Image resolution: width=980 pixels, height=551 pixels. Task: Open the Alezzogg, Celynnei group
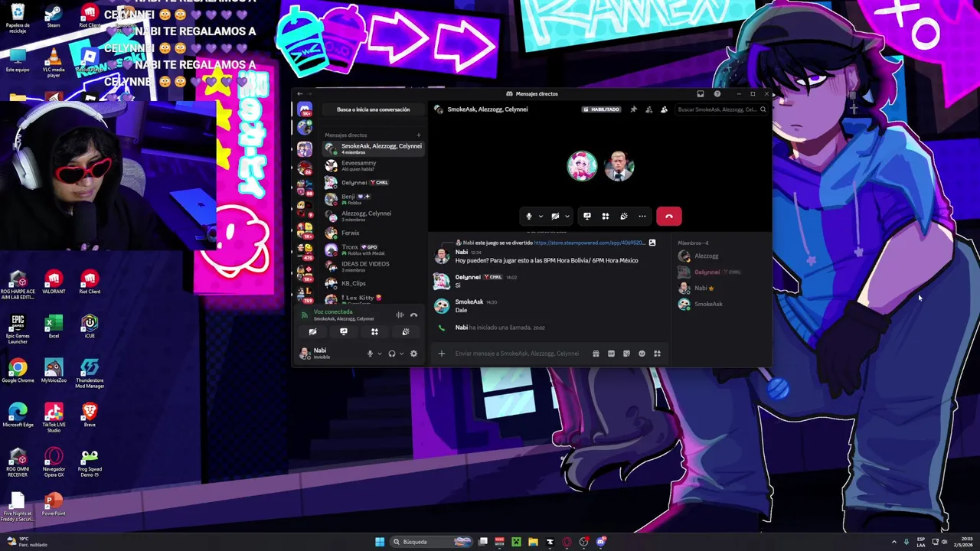pyautogui.click(x=373, y=216)
